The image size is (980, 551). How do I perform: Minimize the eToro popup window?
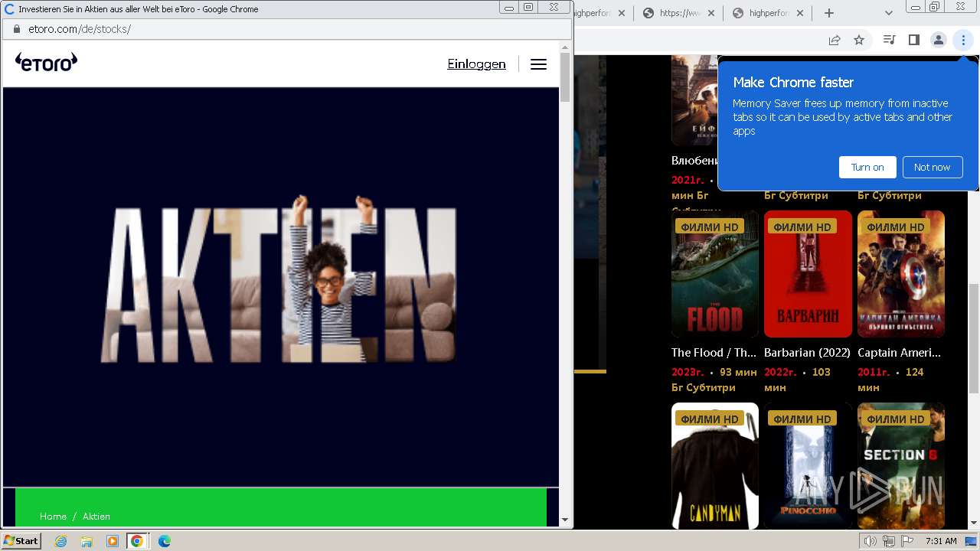pyautogui.click(x=509, y=7)
